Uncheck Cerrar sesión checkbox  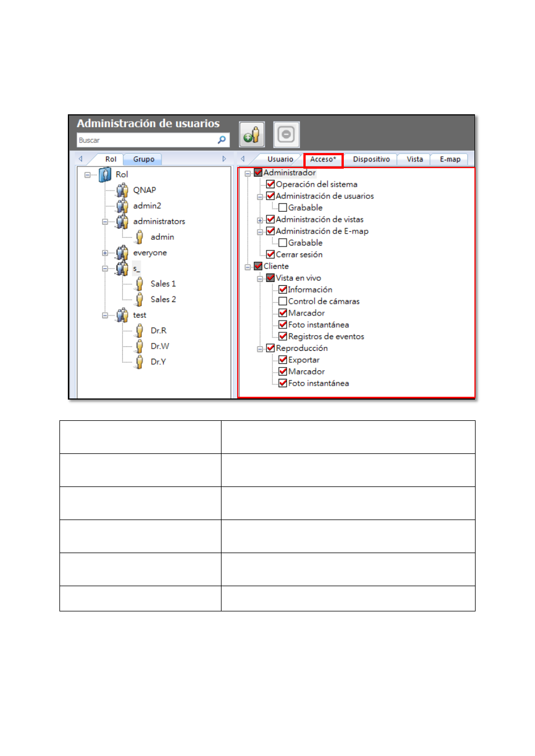pyautogui.click(x=270, y=254)
